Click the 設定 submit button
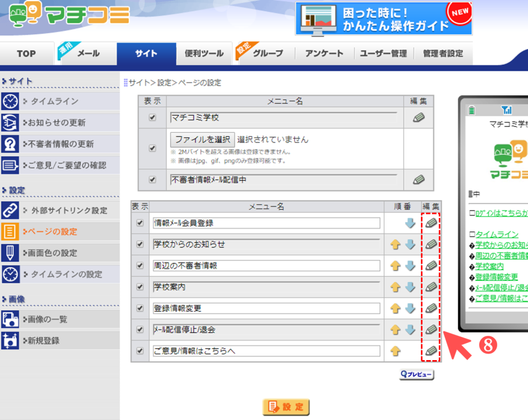Image resolution: width=528 pixels, height=420 pixels. [x=286, y=407]
